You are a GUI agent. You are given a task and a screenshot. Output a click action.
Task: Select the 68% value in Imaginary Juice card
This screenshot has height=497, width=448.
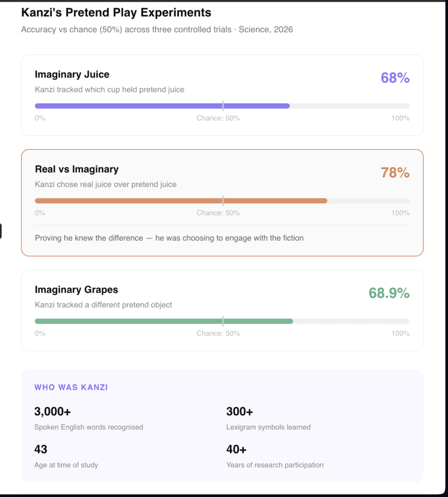[395, 78]
